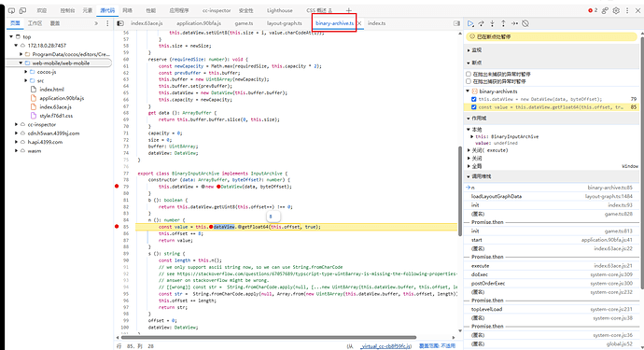Switch to layout-graph.ts editor tab
644x350 pixels.
[x=285, y=23]
